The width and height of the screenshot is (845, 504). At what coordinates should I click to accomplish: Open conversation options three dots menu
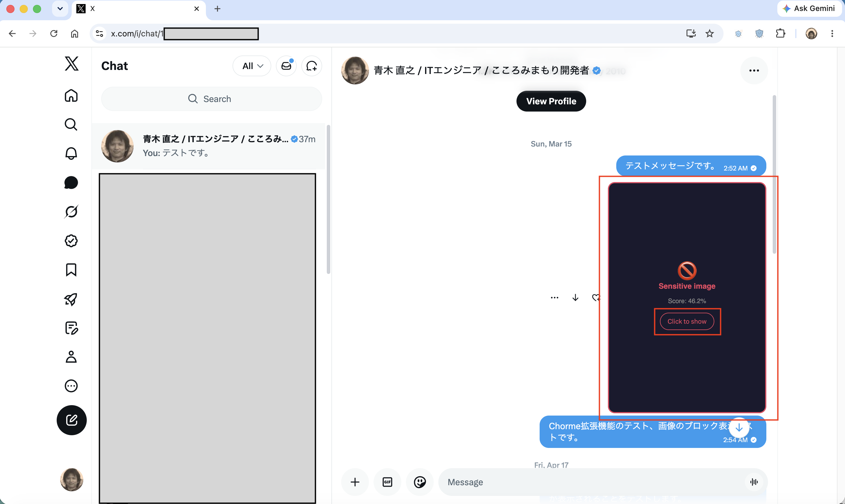click(x=754, y=70)
